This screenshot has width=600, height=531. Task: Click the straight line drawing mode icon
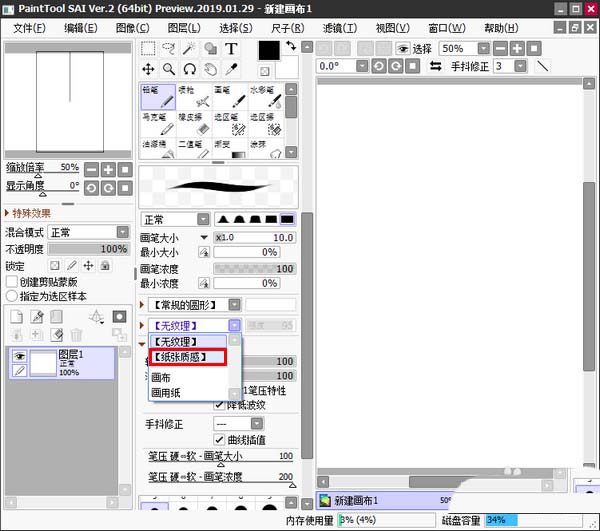click(542, 66)
